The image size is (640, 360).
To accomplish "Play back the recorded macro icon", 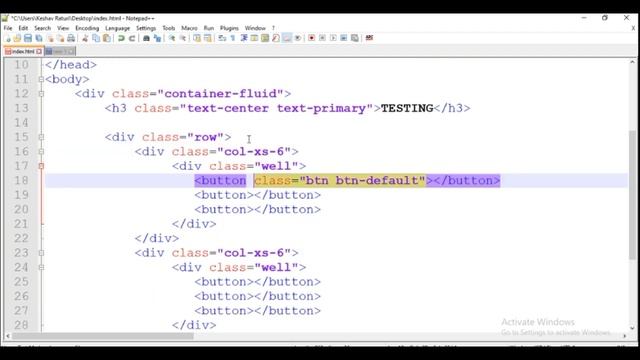I will coord(333,38).
